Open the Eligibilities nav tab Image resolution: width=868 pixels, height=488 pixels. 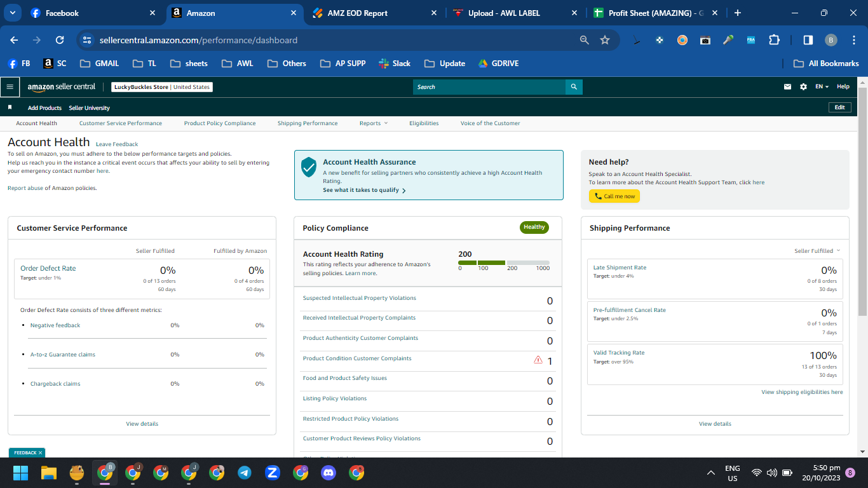coord(424,123)
